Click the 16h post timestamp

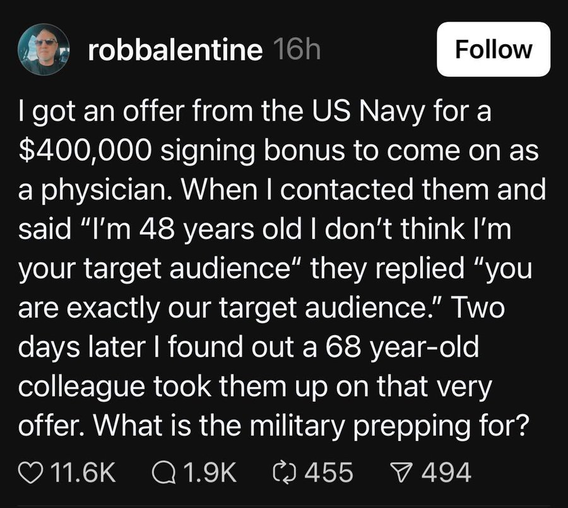[297, 50]
